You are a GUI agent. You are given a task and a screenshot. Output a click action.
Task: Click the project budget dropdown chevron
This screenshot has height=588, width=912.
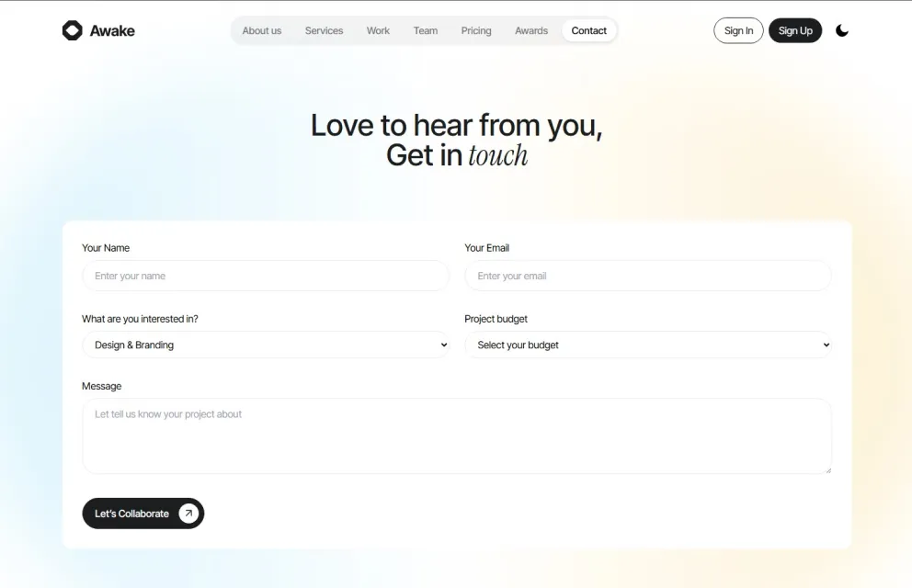[826, 345]
